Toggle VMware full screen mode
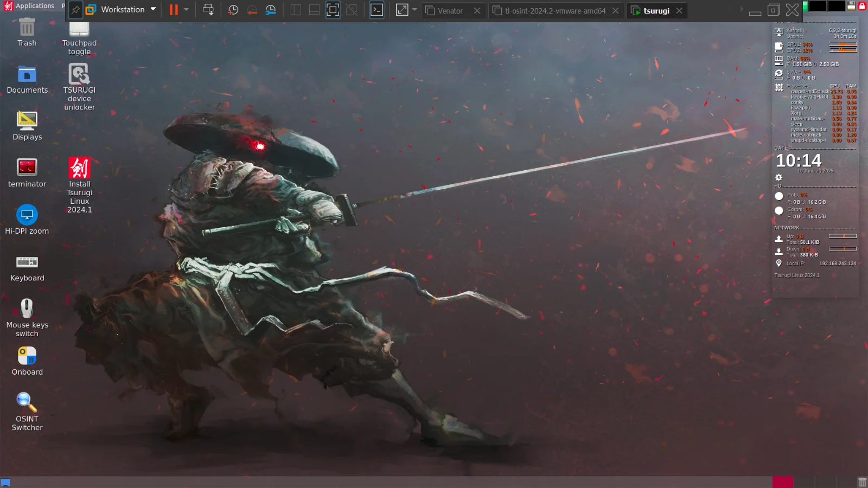Image resolution: width=868 pixels, height=488 pixels. (333, 10)
